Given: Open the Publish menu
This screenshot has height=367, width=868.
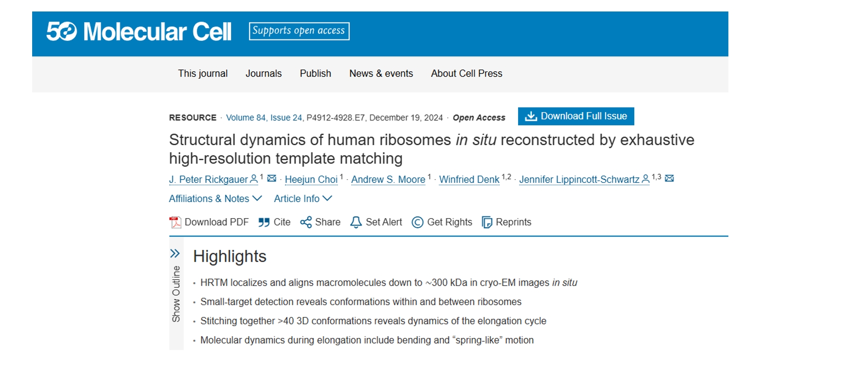Looking at the screenshot, I should tap(316, 73).
